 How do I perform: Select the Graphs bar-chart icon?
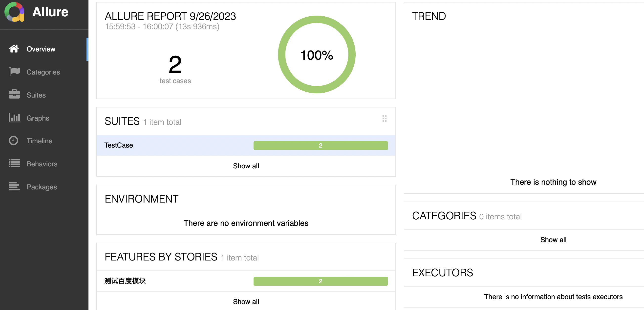click(14, 118)
